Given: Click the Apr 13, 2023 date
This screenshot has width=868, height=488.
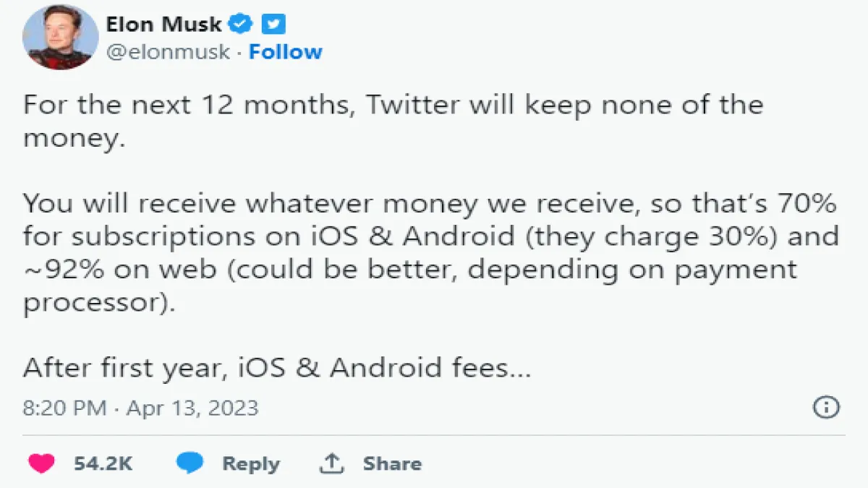Looking at the screenshot, I should click(x=192, y=408).
